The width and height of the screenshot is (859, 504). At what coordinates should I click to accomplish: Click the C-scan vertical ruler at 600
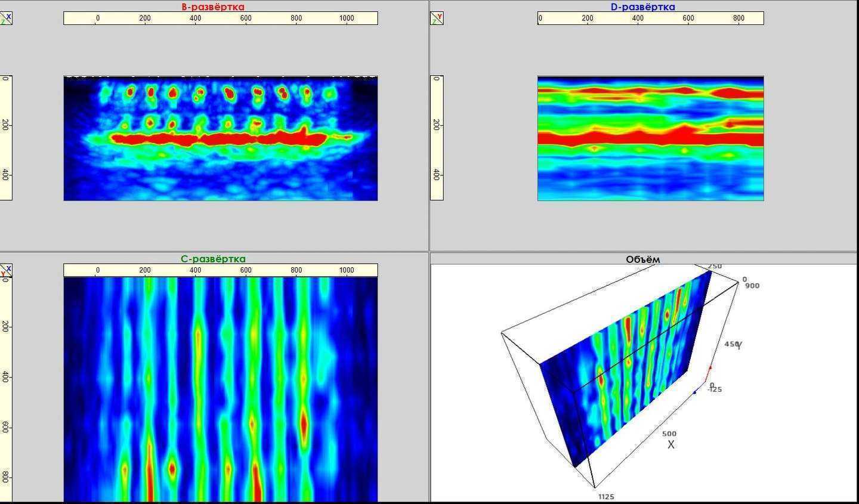[x=5, y=427]
